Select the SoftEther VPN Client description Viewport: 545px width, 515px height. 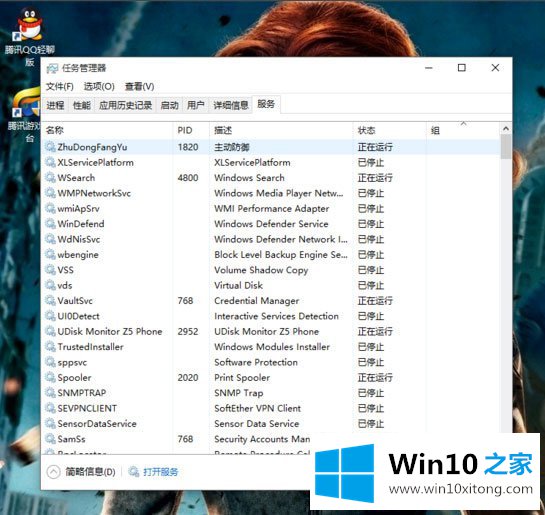coord(258,408)
